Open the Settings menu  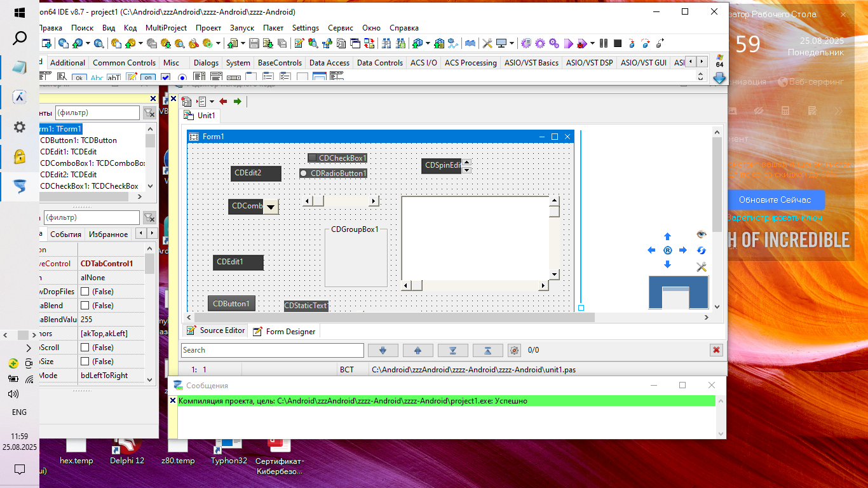[305, 28]
